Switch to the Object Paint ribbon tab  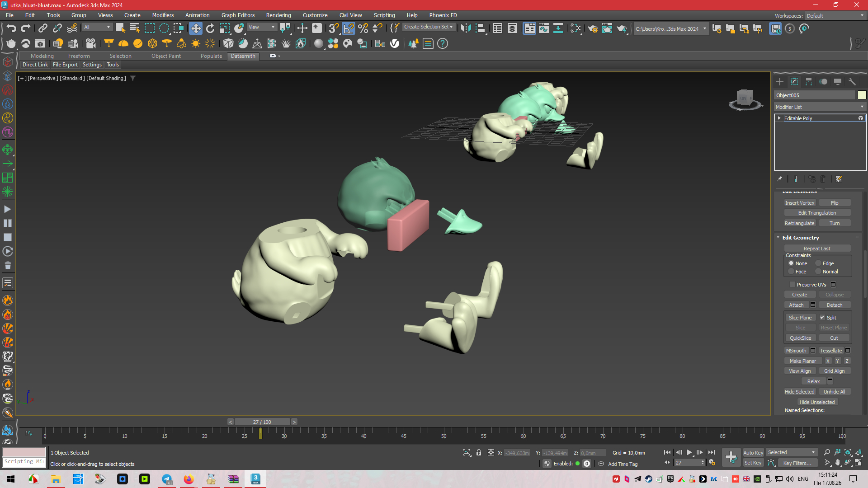click(166, 56)
